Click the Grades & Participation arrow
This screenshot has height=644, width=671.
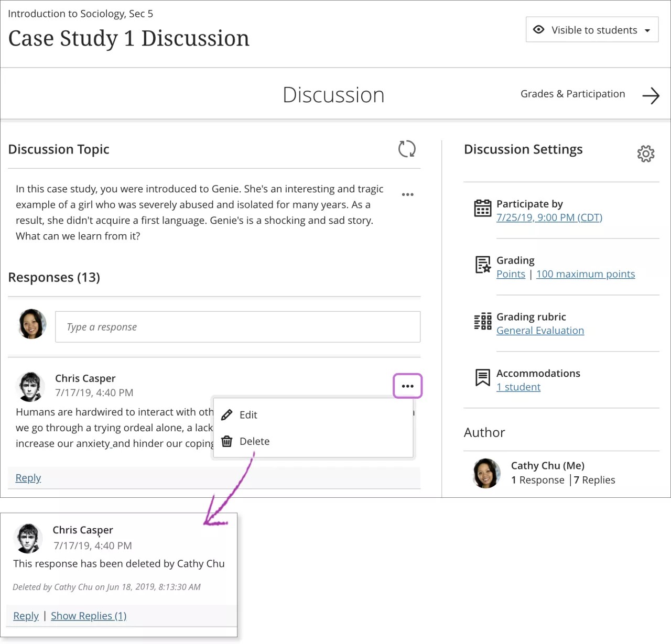tap(651, 96)
